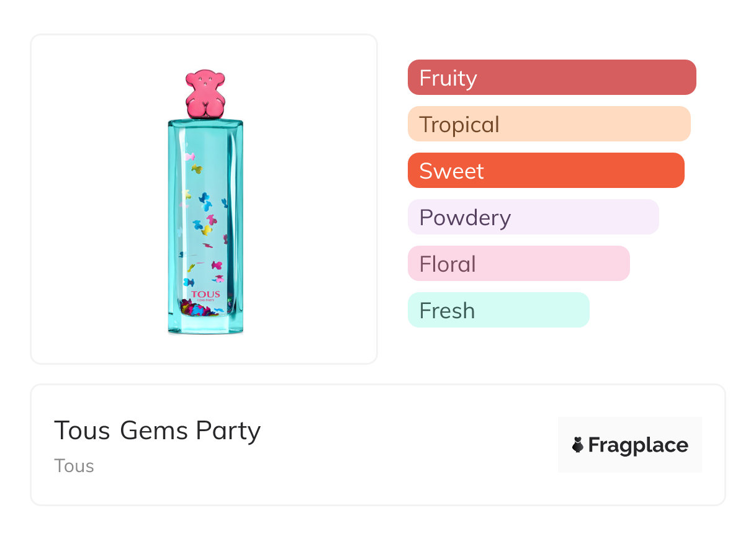Screen dimensions: 756x536
Task: Click the Tropical label text
Action: point(459,125)
